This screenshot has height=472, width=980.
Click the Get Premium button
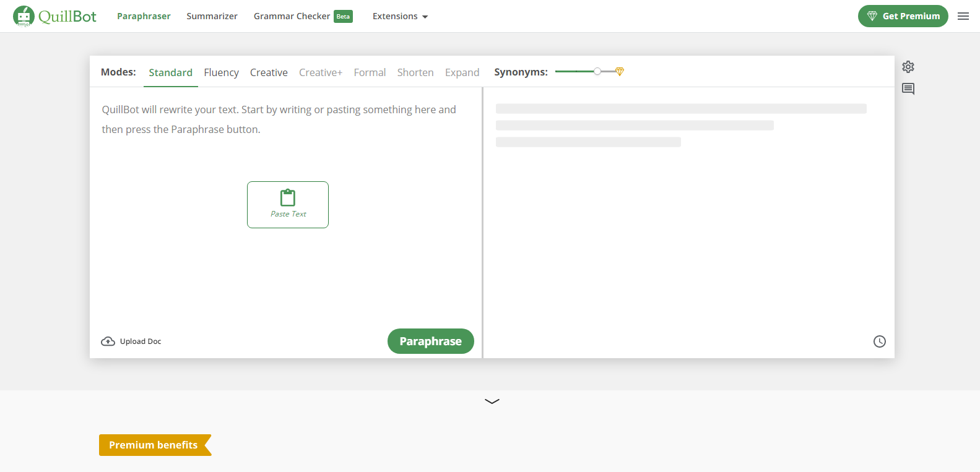[903, 16]
